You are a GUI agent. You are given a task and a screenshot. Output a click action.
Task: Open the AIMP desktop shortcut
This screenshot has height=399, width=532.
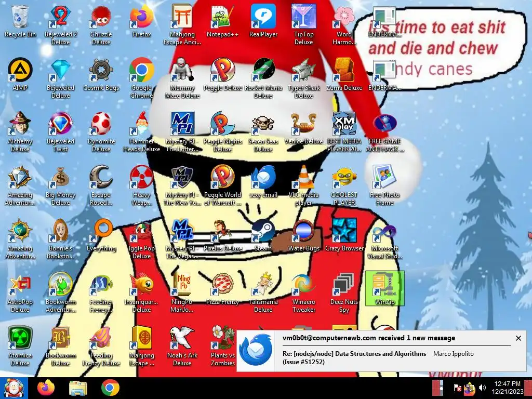[x=20, y=74]
